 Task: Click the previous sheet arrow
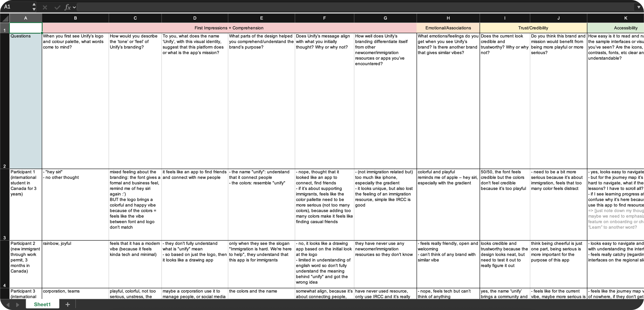pos(8,304)
